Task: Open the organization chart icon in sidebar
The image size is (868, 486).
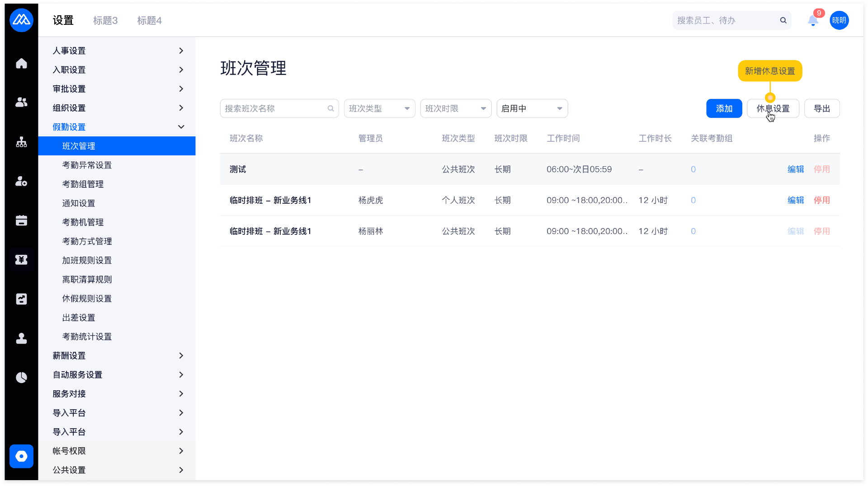Action: click(x=21, y=142)
